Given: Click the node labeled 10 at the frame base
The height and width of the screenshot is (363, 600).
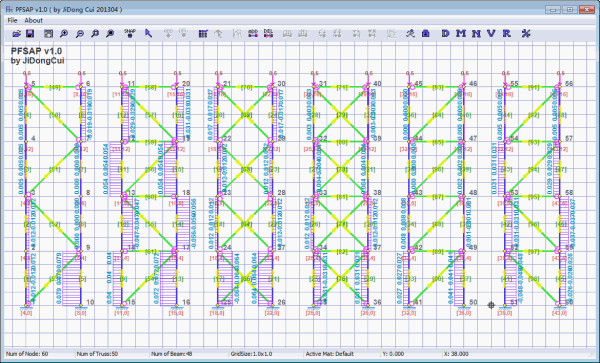Looking at the screenshot, I should pyautogui.click(x=81, y=306).
